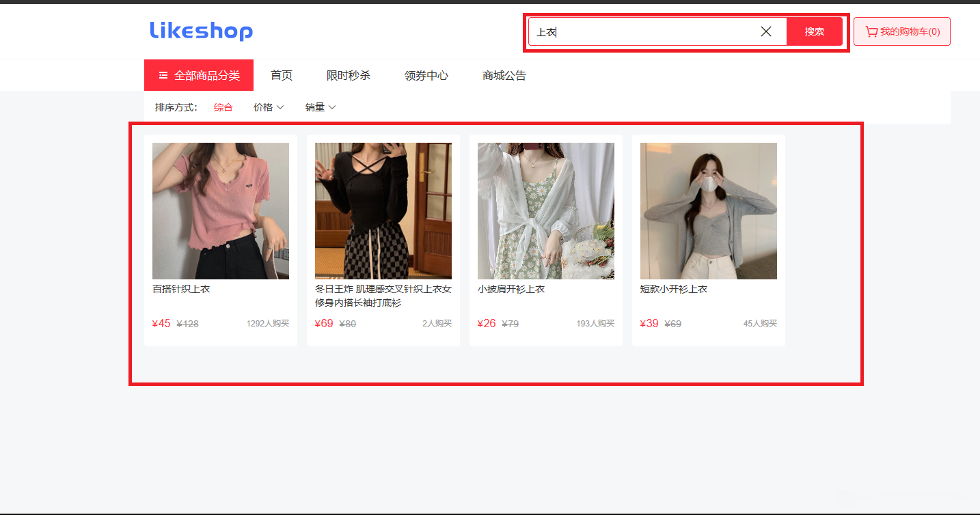Go to the 首页 tab
The image size is (980, 515).
coord(282,75)
